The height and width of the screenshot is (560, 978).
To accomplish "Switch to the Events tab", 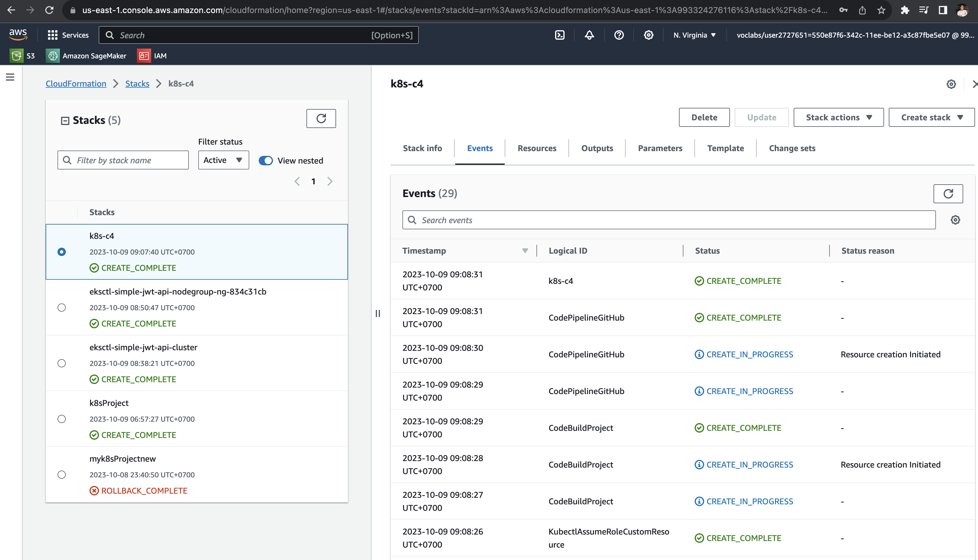I will (480, 148).
